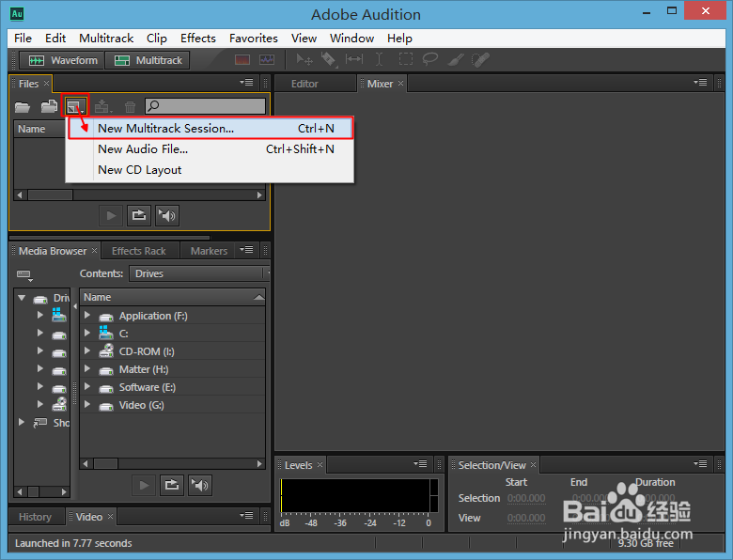Select the Razor tool in toolbar

329,59
